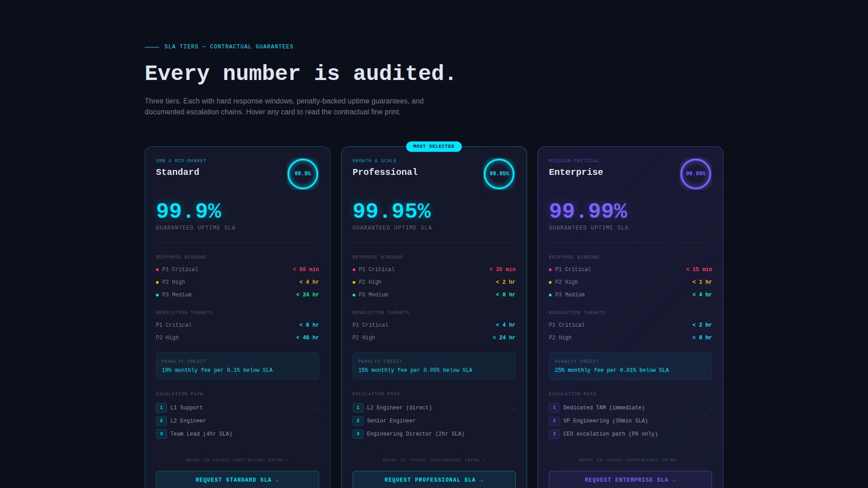Click the green P3 Medium dot on Enterprise
The height and width of the screenshot is (488, 868).
[550, 295]
